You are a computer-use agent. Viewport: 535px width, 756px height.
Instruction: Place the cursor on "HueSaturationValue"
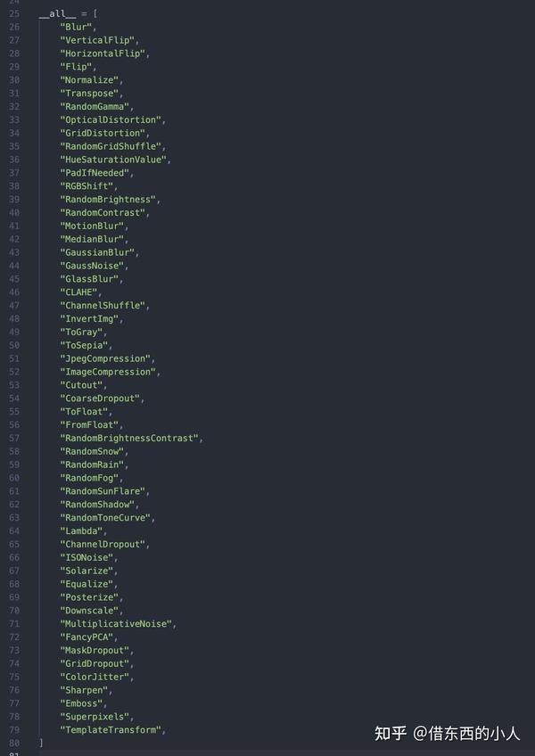click(x=113, y=160)
